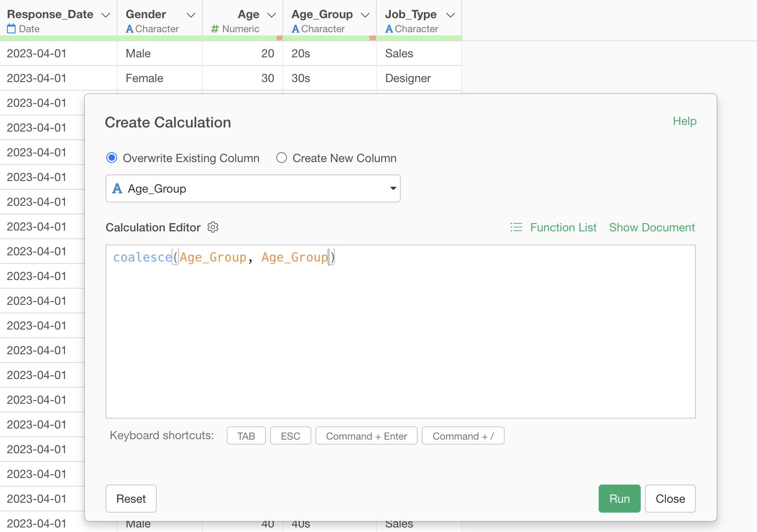757x532 pixels.
Task: Open Calculation Editor settings gear
Action: pos(213,227)
